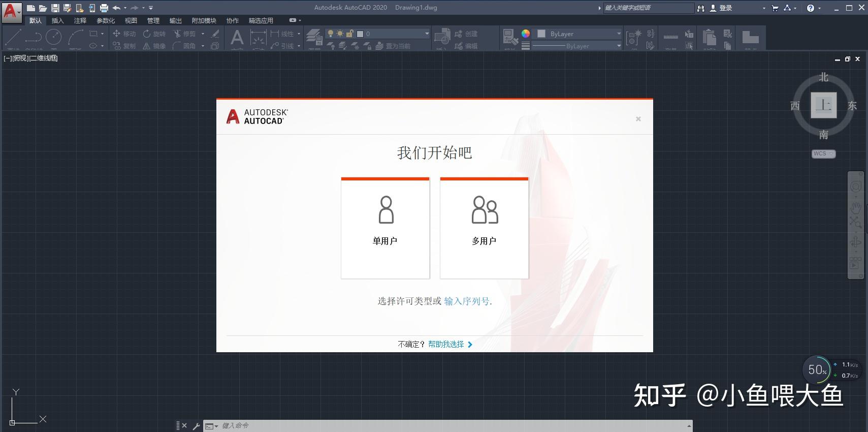Select the Dimension tool icon
Viewport: 868px width, 432px height.
[x=258, y=38]
